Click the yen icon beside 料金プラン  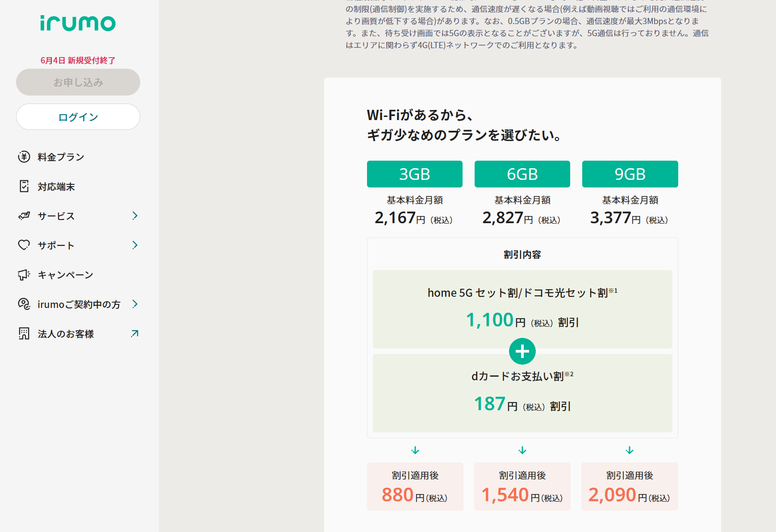[23, 157]
